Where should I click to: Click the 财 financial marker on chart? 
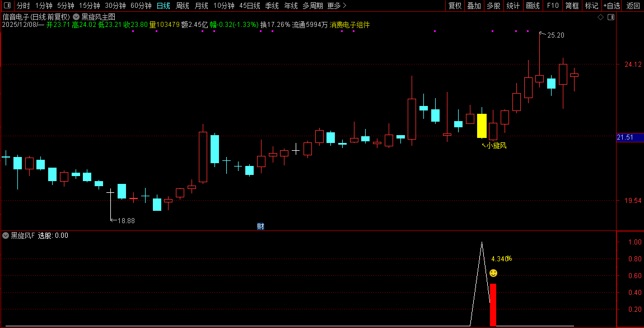[260, 227]
